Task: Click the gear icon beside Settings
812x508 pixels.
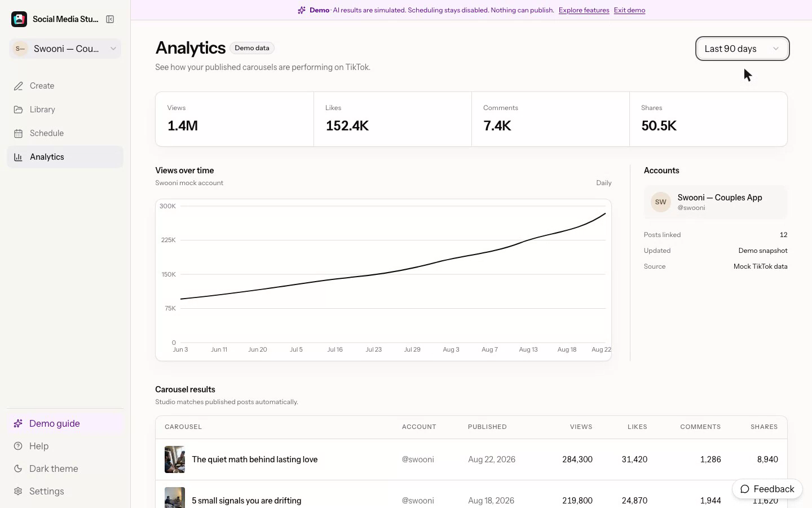Action: tap(18, 491)
